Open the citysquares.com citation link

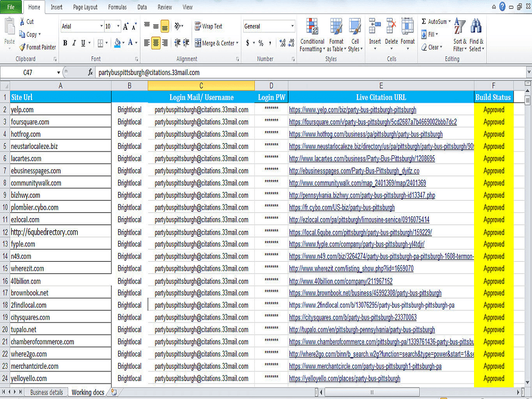(353, 317)
